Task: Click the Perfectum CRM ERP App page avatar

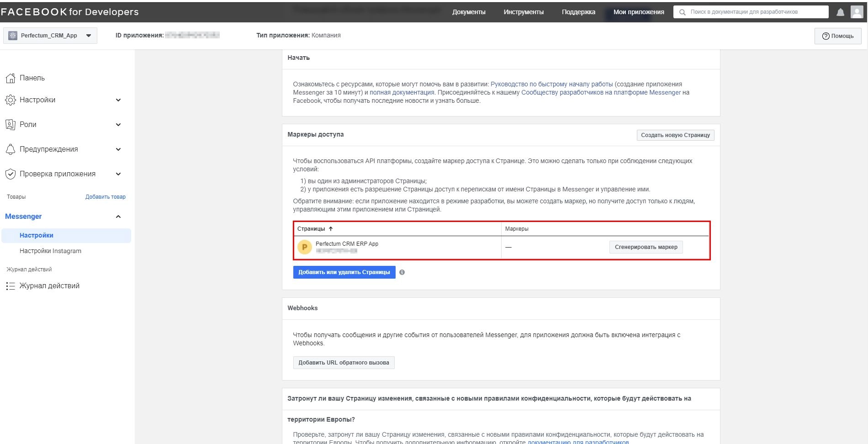Action: coord(304,247)
